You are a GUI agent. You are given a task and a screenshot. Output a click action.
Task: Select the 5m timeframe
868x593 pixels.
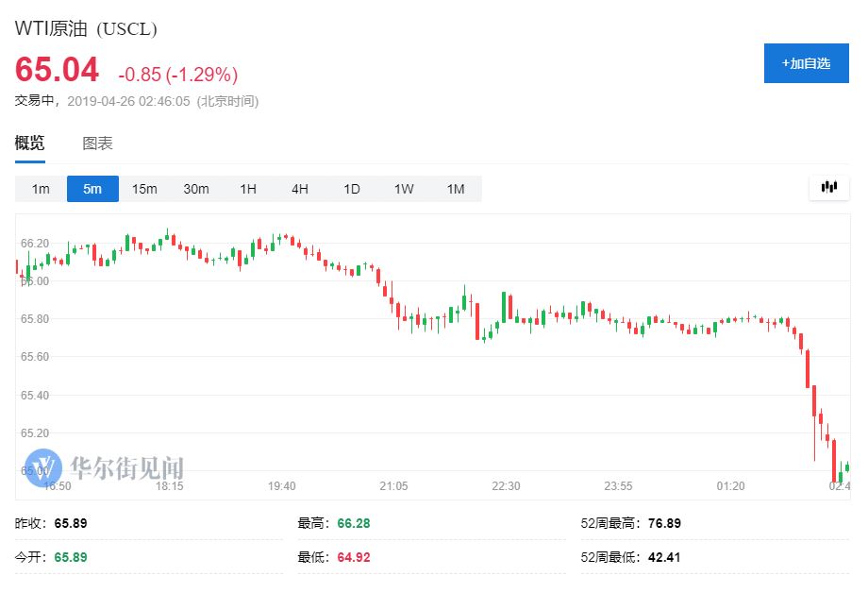pos(92,189)
